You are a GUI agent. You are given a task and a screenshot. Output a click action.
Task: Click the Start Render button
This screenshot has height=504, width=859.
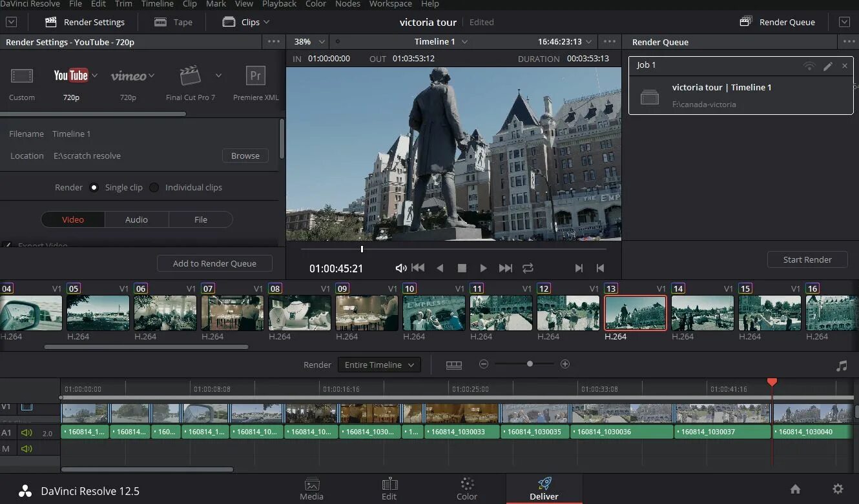pyautogui.click(x=807, y=259)
